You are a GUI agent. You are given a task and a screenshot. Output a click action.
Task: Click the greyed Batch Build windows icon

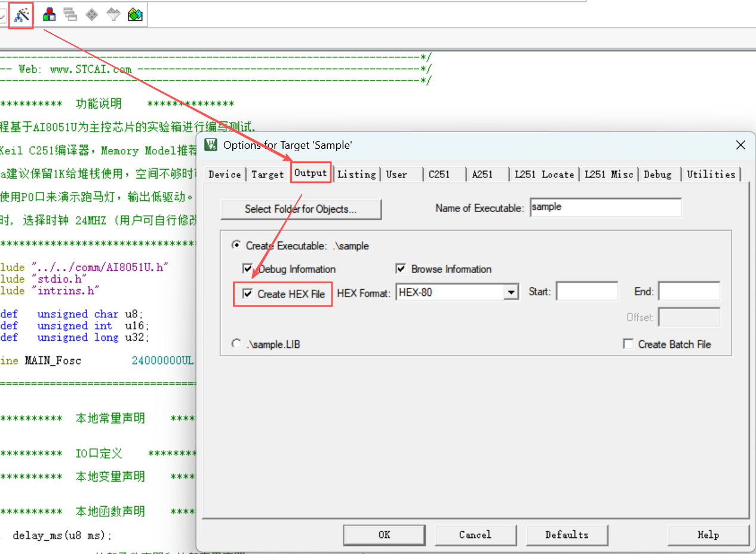[x=70, y=14]
